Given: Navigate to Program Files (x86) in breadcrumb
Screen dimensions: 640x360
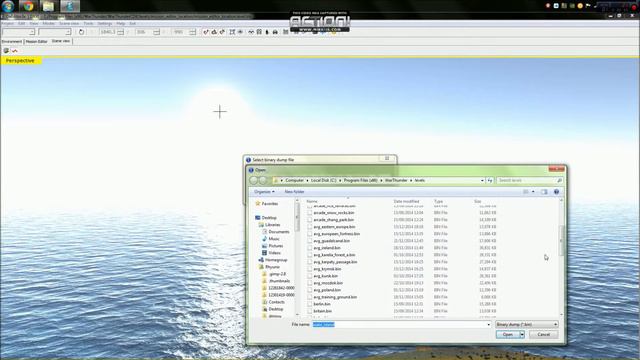Looking at the screenshot, I should click(x=360, y=180).
